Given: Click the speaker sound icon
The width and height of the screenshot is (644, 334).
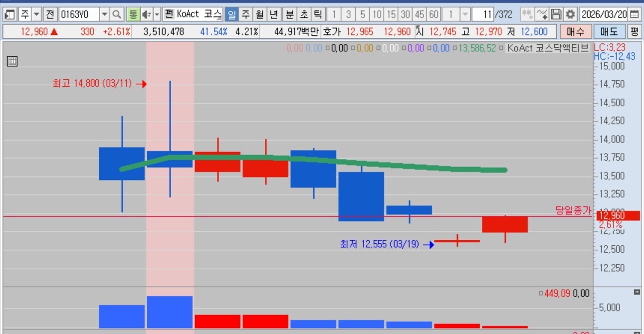Looking at the screenshot, I should (x=146, y=14).
